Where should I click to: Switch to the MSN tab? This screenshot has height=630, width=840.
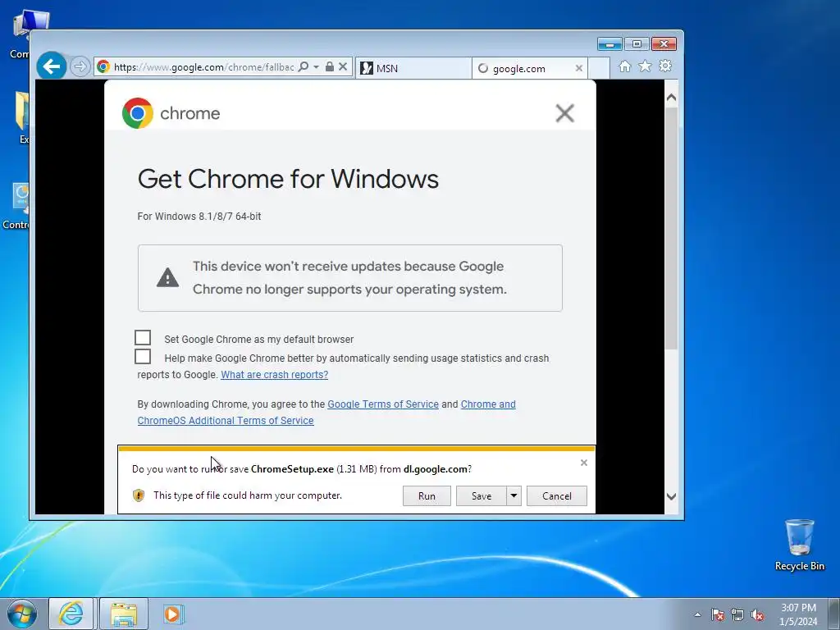(x=413, y=68)
